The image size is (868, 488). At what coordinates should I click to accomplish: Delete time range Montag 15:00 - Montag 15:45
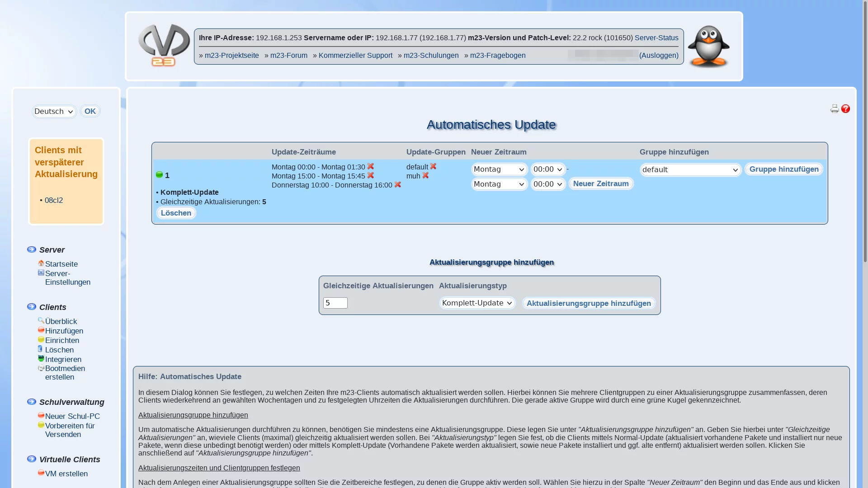coord(371,175)
